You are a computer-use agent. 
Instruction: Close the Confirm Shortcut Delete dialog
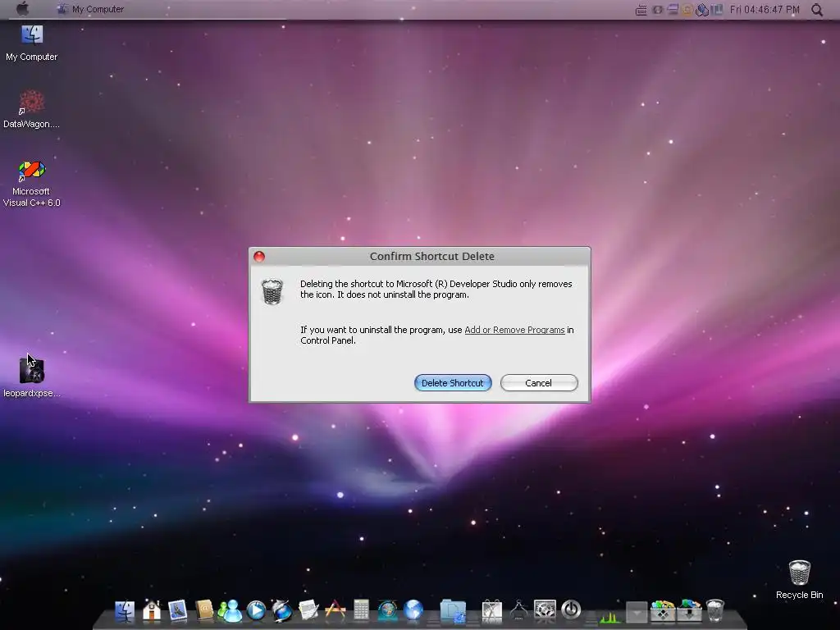[259, 257]
